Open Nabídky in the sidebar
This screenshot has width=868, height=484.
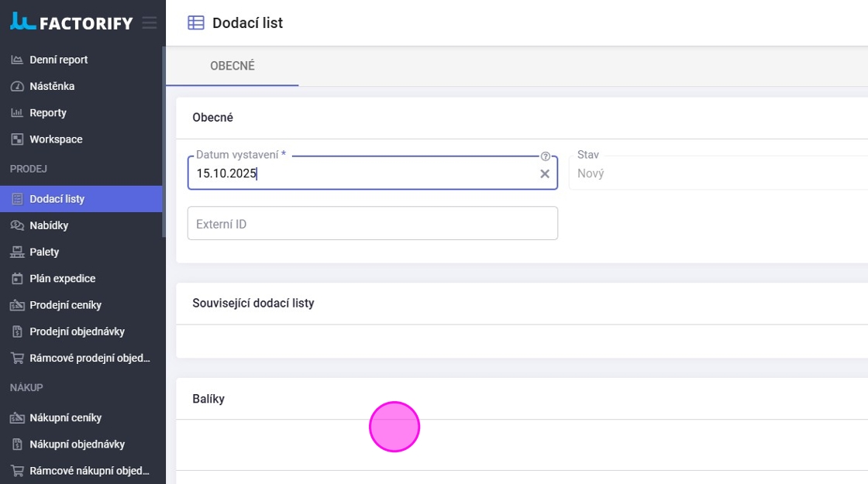click(49, 225)
